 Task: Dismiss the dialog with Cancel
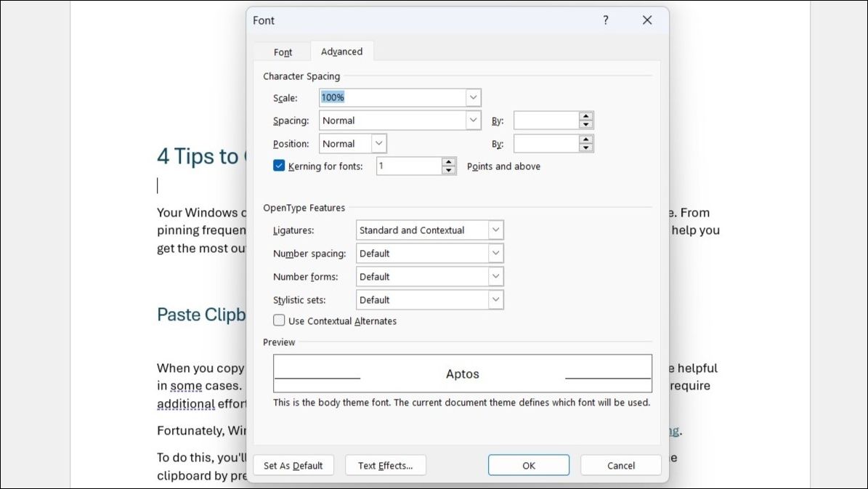620,465
